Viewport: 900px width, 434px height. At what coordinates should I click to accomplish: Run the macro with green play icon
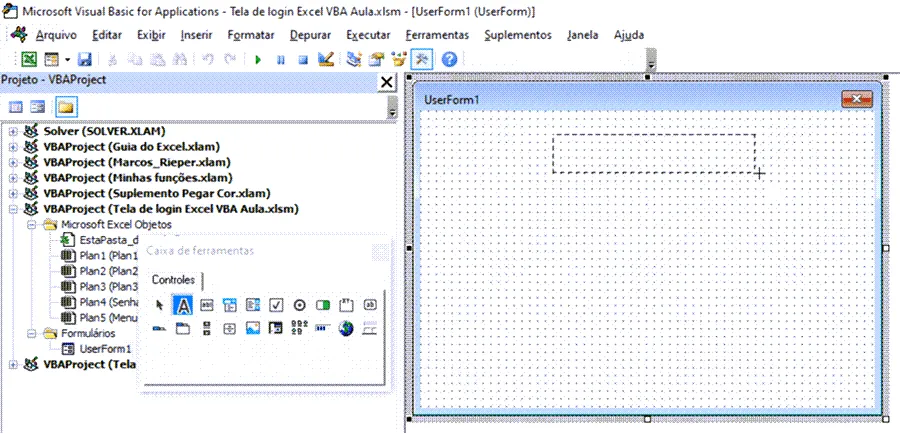[258, 59]
